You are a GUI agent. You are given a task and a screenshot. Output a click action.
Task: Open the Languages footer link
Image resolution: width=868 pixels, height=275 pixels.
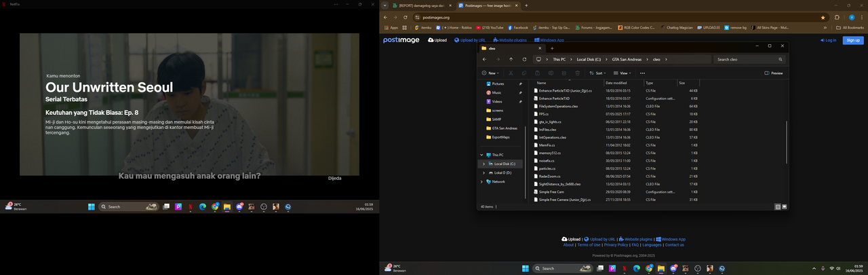(x=652, y=244)
